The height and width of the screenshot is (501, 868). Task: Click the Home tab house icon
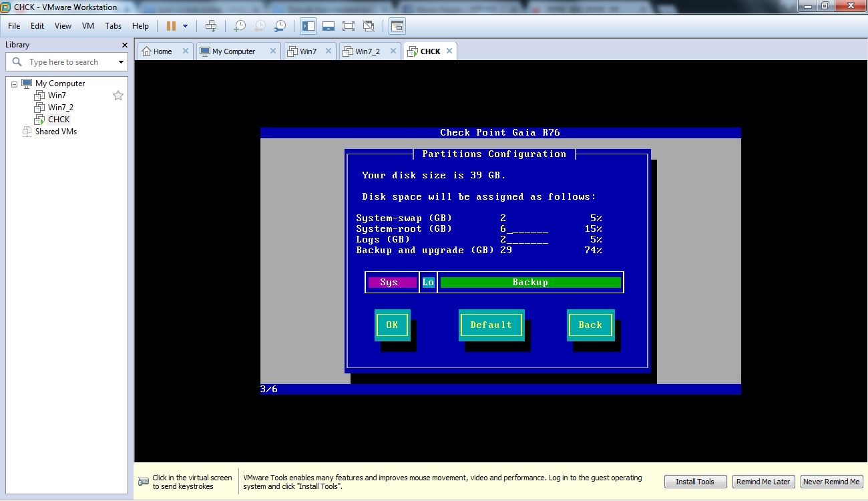(x=146, y=51)
